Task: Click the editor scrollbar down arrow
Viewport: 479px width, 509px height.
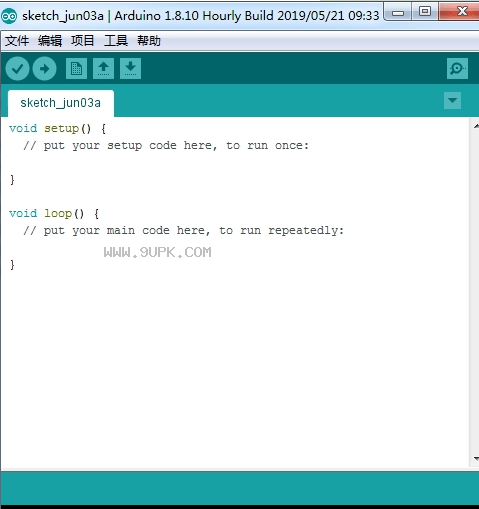Action: click(x=476, y=459)
